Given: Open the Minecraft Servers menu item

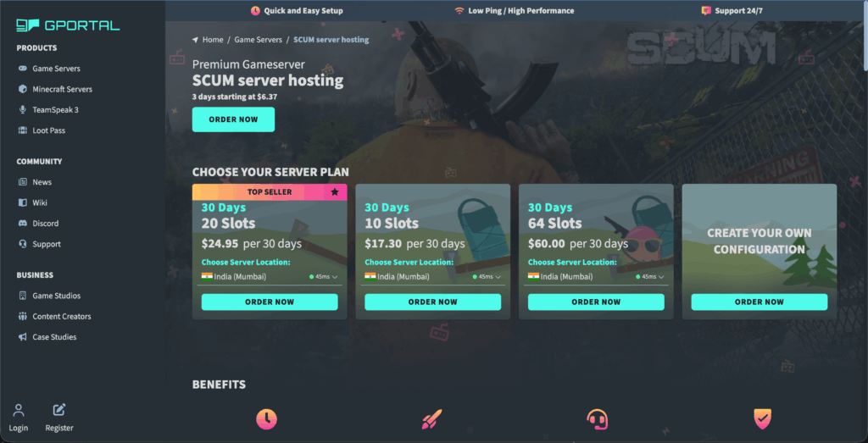Looking at the screenshot, I should click(63, 89).
